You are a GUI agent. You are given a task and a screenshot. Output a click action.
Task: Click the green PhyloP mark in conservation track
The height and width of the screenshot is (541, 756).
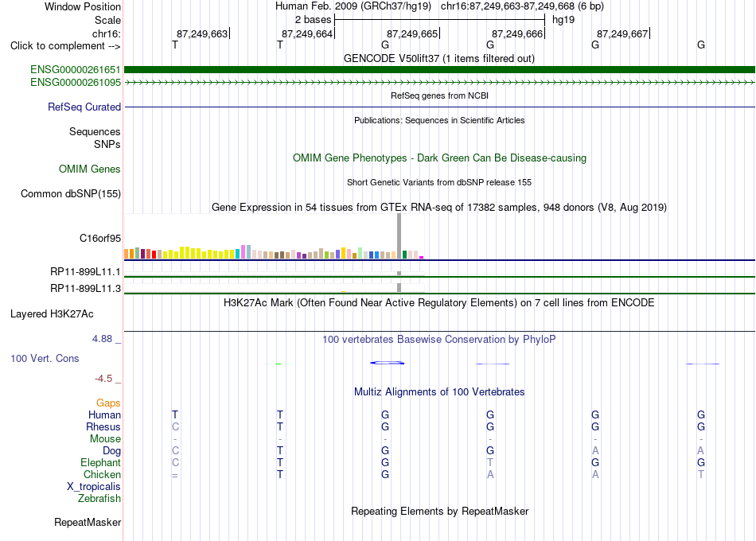279,364
